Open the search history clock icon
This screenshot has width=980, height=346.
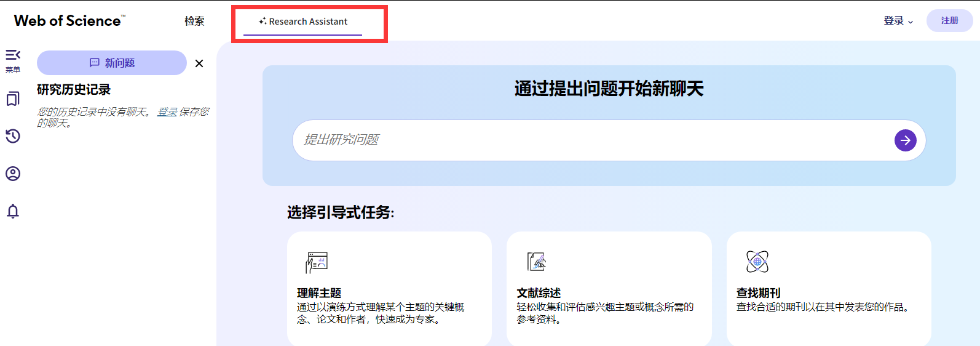tap(13, 136)
